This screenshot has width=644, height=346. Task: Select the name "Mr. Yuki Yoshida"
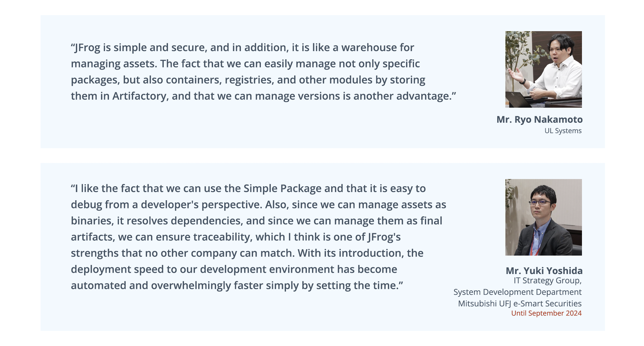point(544,270)
